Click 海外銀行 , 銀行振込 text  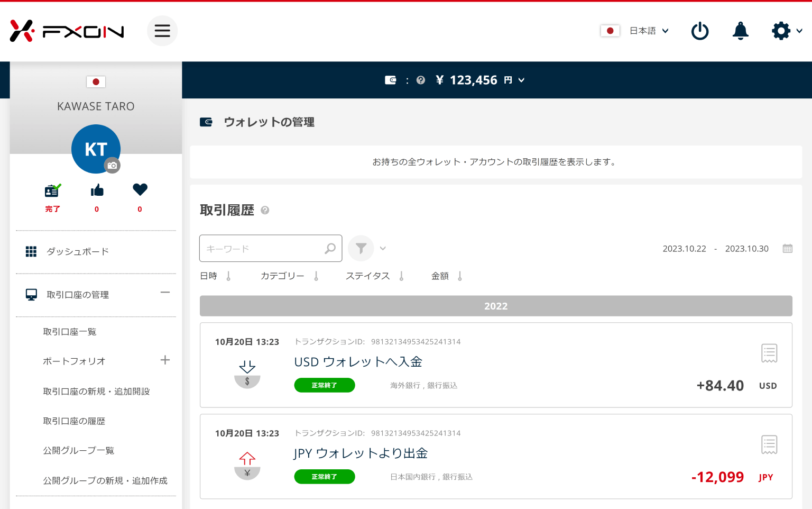pyautogui.click(x=423, y=385)
